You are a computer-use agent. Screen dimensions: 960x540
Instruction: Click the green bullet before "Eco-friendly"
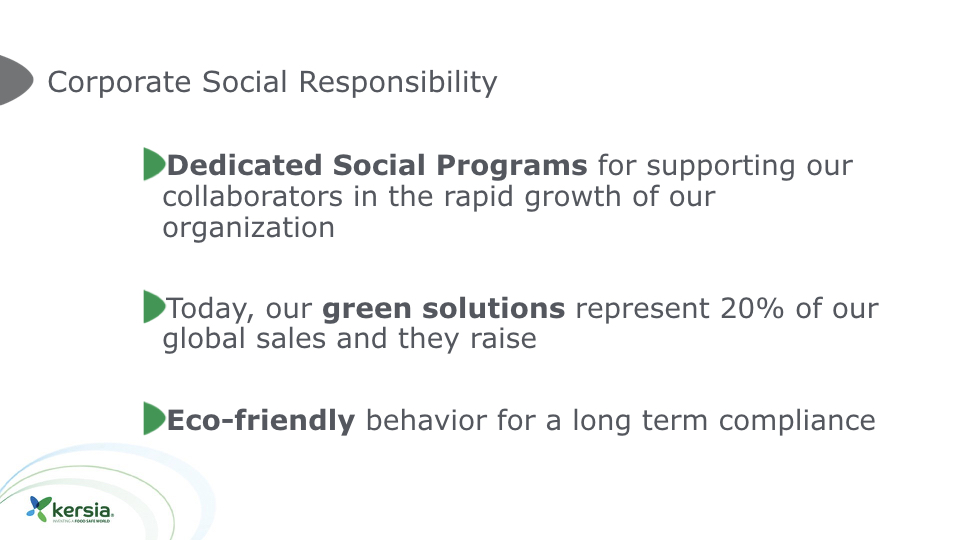pyautogui.click(x=153, y=419)
